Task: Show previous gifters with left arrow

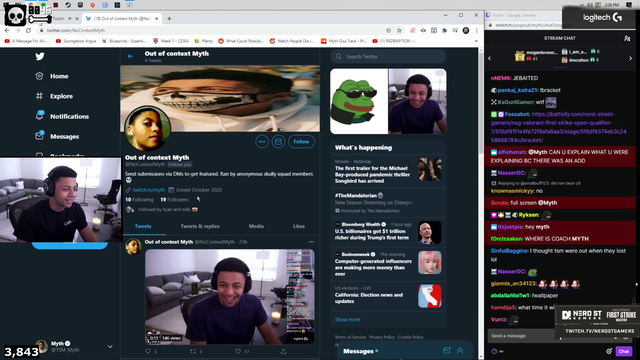Action: [489, 58]
